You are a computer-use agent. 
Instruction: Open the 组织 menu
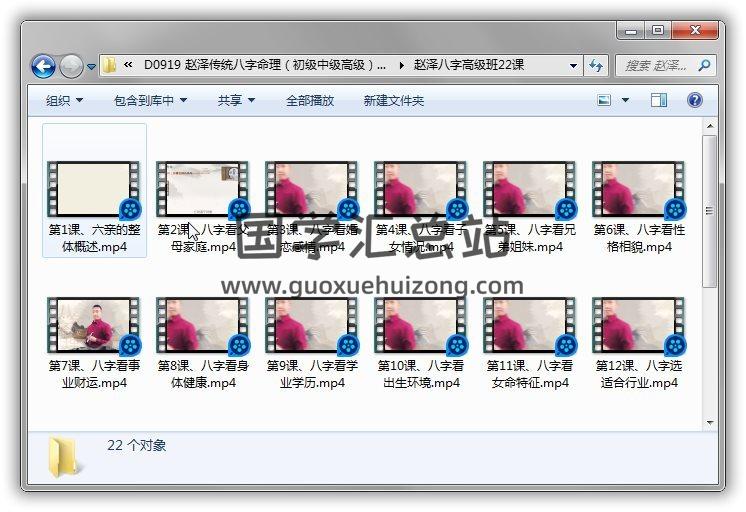(x=64, y=100)
